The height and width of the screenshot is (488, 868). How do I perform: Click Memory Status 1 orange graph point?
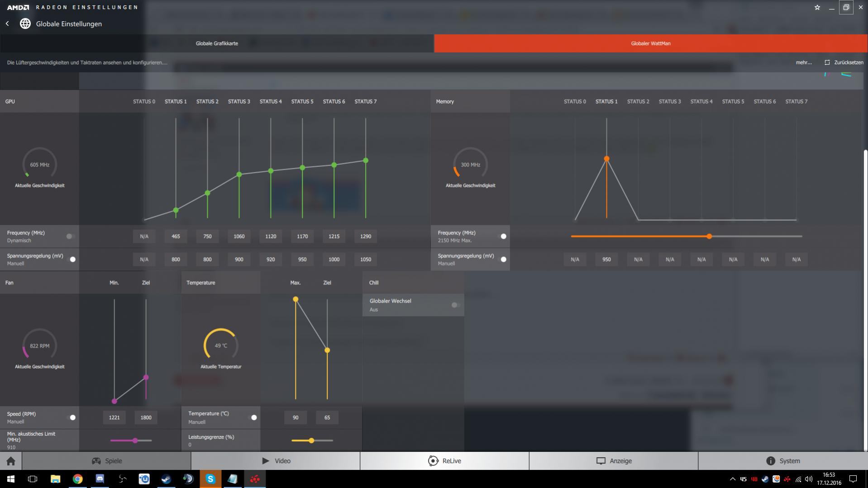pos(606,159)
